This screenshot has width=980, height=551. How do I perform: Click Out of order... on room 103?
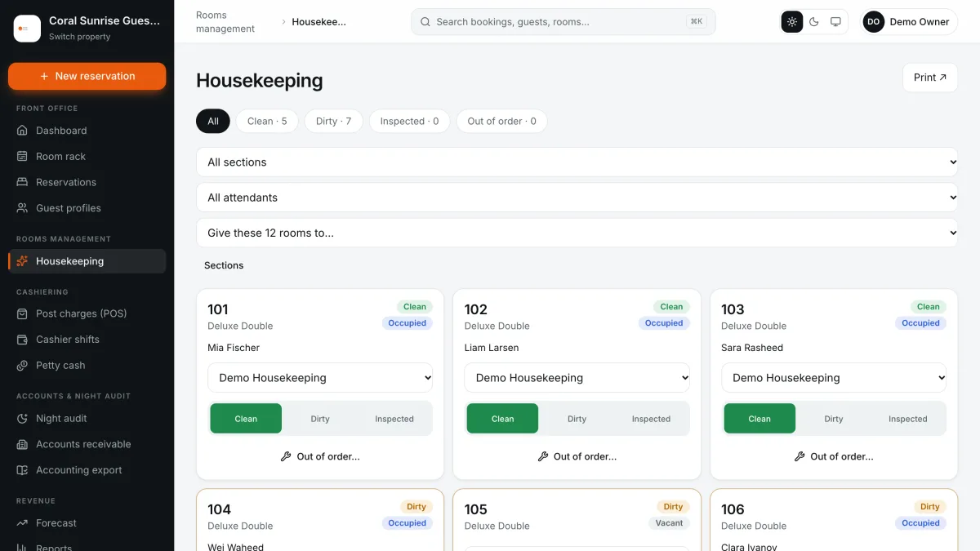[x=834, y=457]
